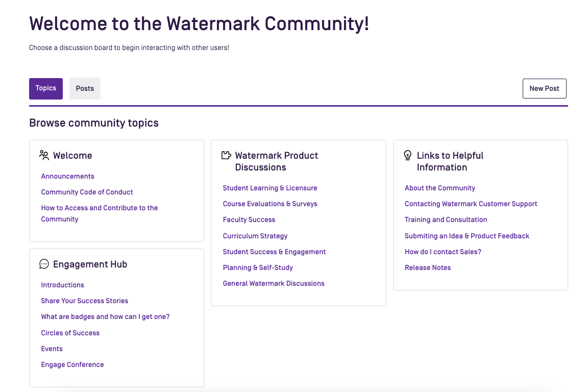Open the Events topic
The height and width of the screenshot is (392, 587).
tap(52, 349)
